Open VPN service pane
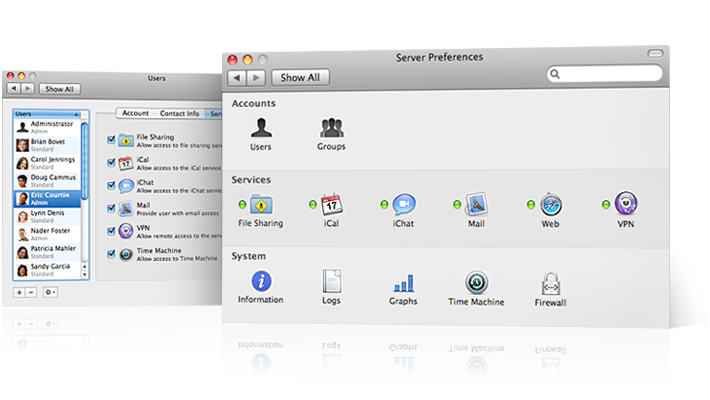The height and width of the screenshot is (400, 710). coord(626,210)
